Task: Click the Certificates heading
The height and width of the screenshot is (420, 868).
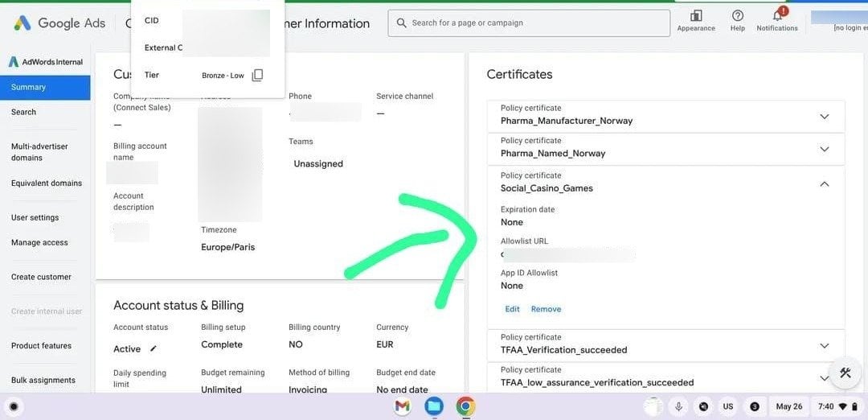Action: pyautogui.click(x=519, y=74)
